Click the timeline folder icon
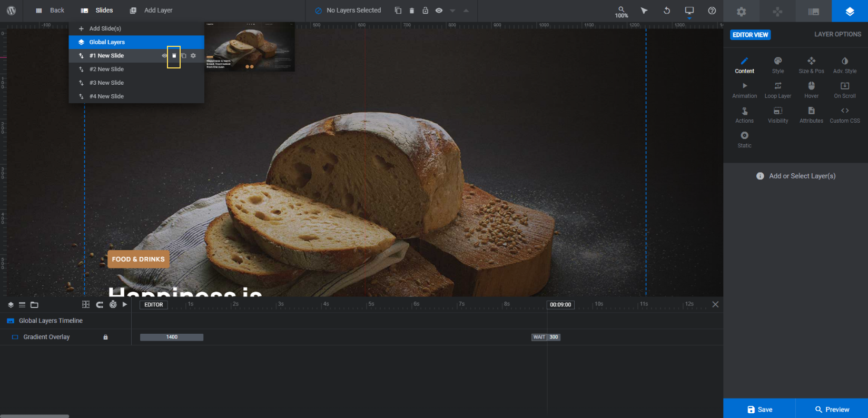 (34, 305)
